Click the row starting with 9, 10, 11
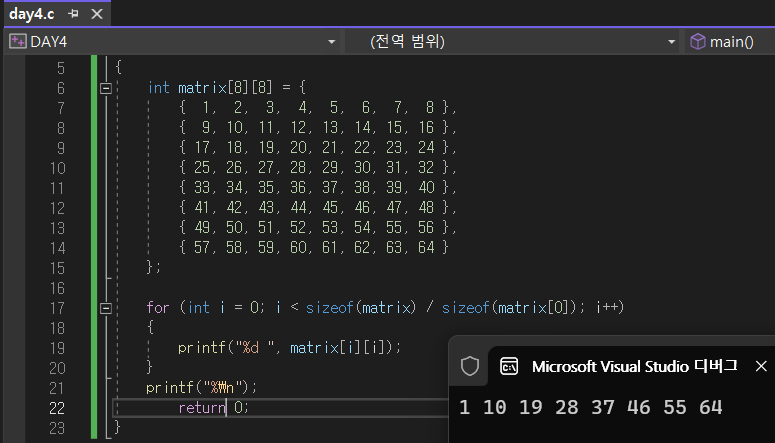 coord(318,128)
